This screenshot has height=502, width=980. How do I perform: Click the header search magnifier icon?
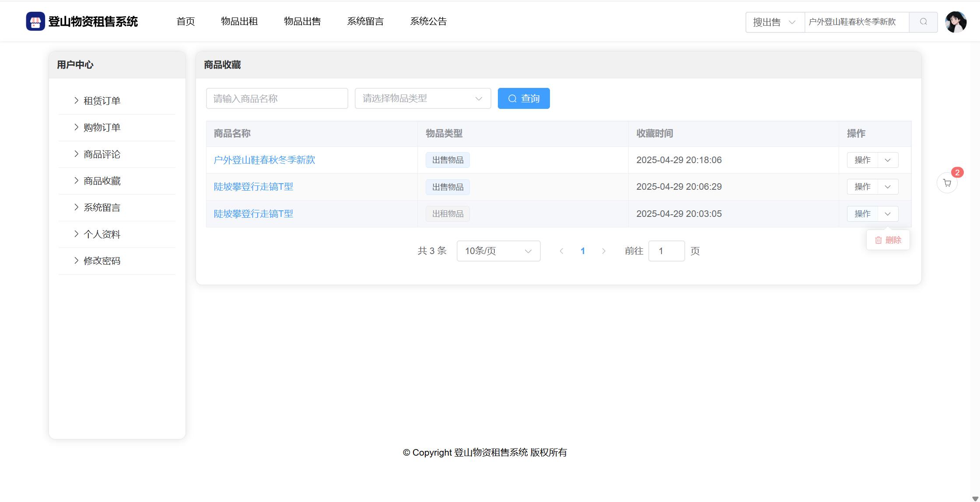[x=923, y=22]
